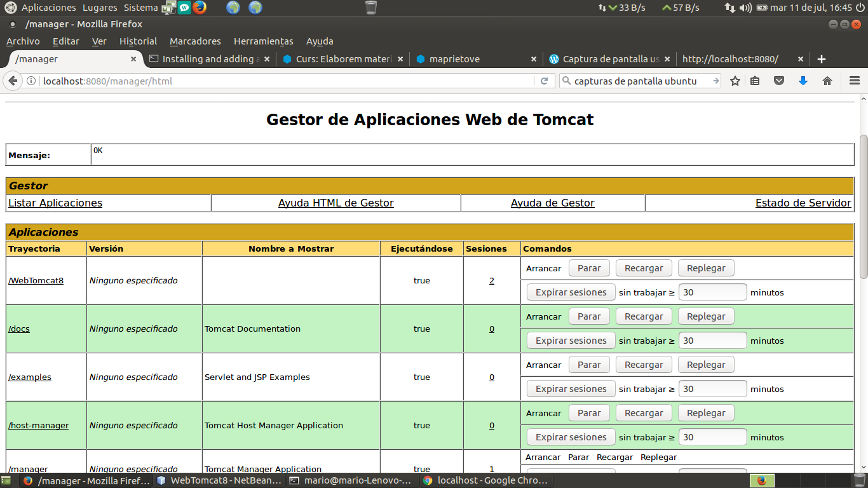Open the volume indicator in the panel

click(x=745, y=8)
